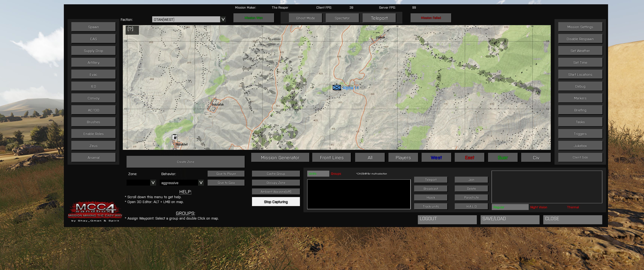Click the Stop Capturing button
The width and height of the screenshot is (644, 270).
coord(276,202)
